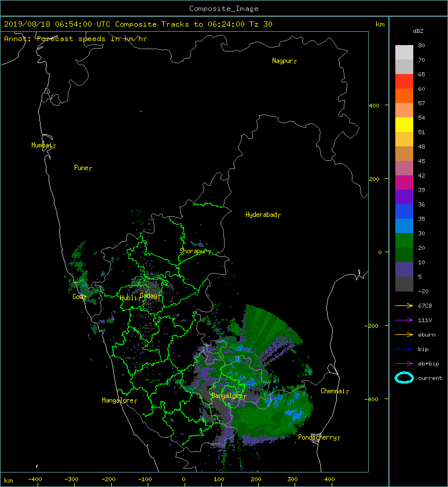
Task: Select the dark gray -20 dBZ swatch
Action: (404, 284)
